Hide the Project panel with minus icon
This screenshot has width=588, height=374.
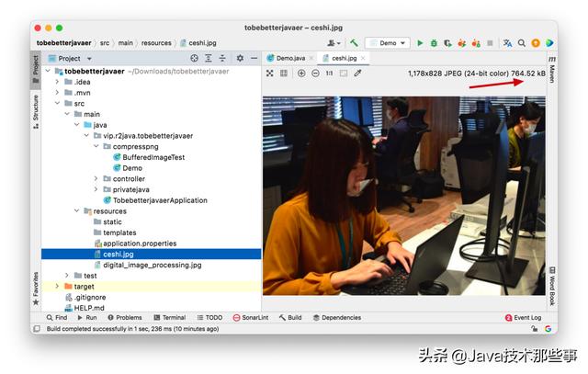click(x=254, y=58)
